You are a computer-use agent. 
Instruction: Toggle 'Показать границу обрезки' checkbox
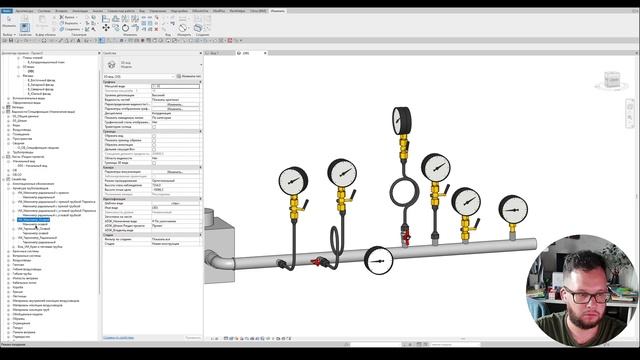click(x=154, y=140)
